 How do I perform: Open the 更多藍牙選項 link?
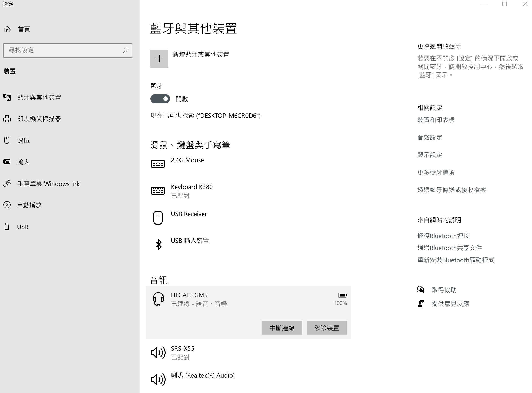pyautogui.click(x=436, y=172)
